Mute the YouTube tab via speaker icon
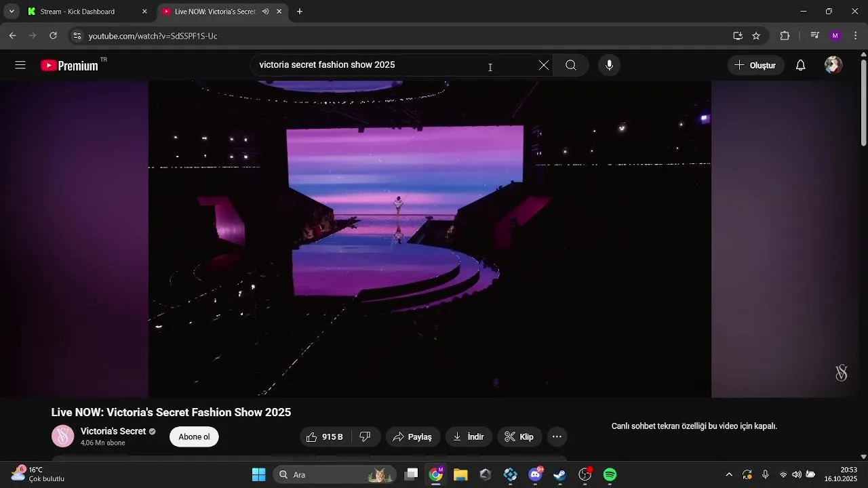This screenshot has width=868, height=488. (265, 12)
